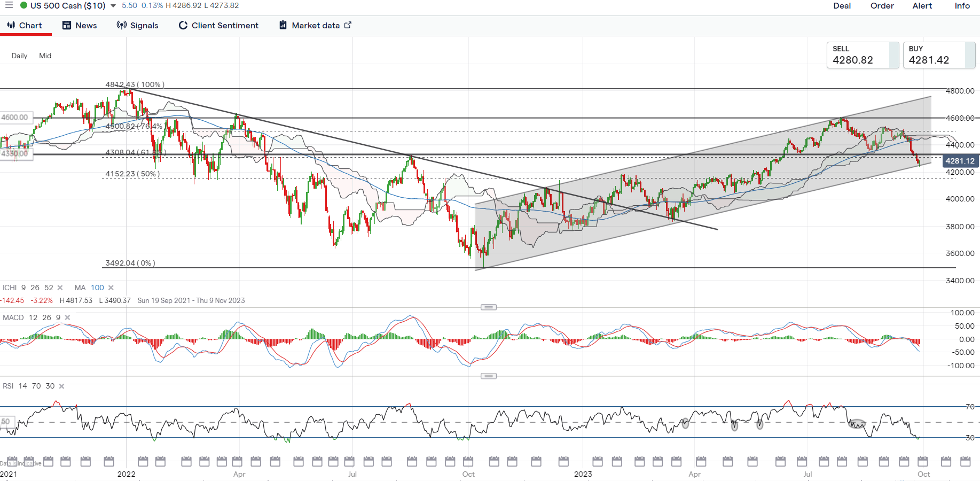Open the hamburger menu icon
Viewport: 980px width, 481px height.
point(9,5)
